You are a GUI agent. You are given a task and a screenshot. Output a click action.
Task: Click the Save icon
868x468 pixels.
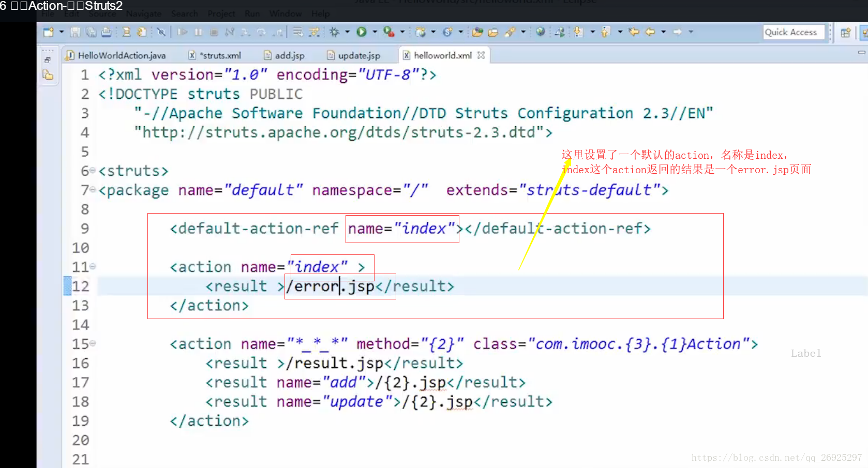pyautogui.click(x=76, y=32)
